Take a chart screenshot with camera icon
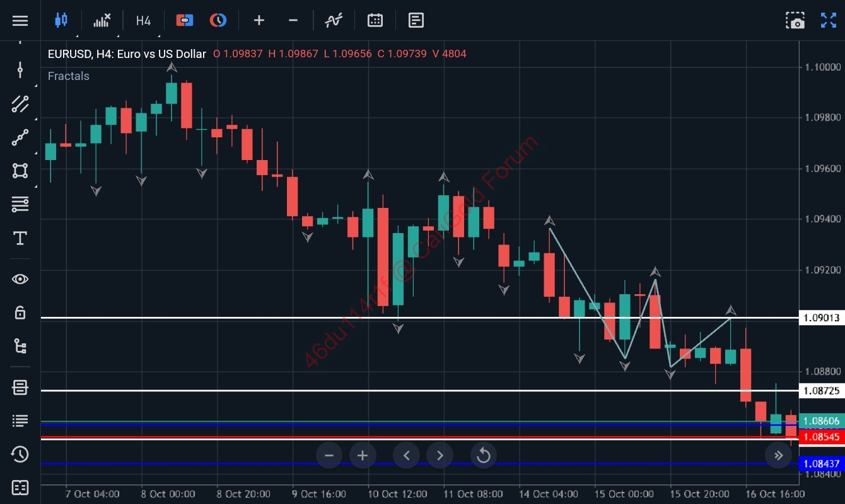 click(x=795, y=20)
